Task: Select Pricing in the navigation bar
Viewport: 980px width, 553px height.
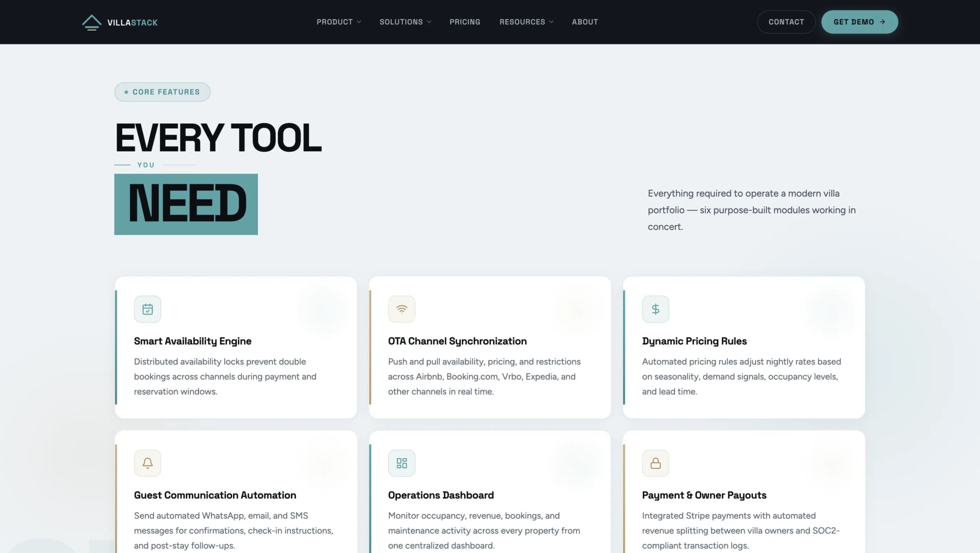Action: tap(465, 22)
